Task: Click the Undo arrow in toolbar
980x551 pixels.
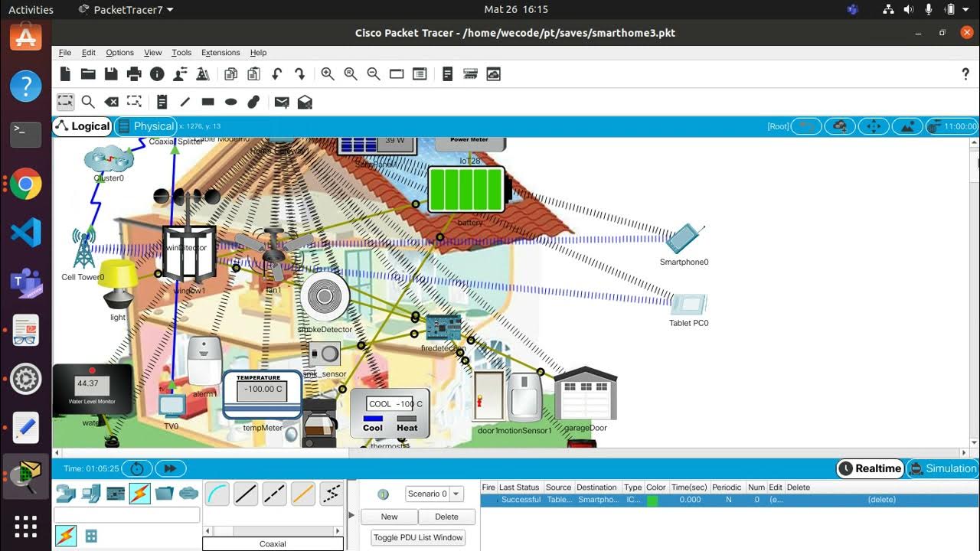Action: coord(277,74)
